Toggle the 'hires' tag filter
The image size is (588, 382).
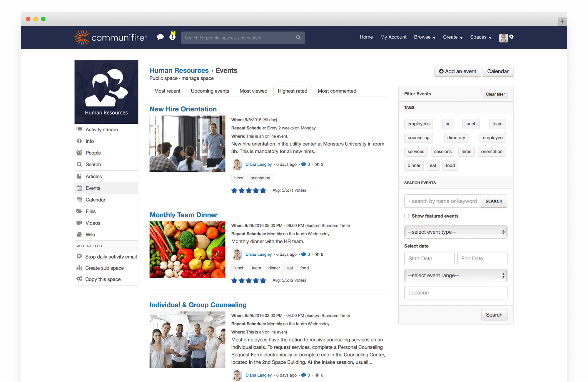pyautogui.click(x=466, y=152)
